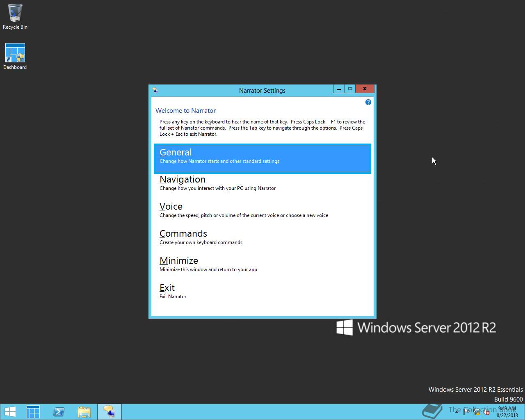
Task: Click the muted volume tray icon
Action: point(486,412)
